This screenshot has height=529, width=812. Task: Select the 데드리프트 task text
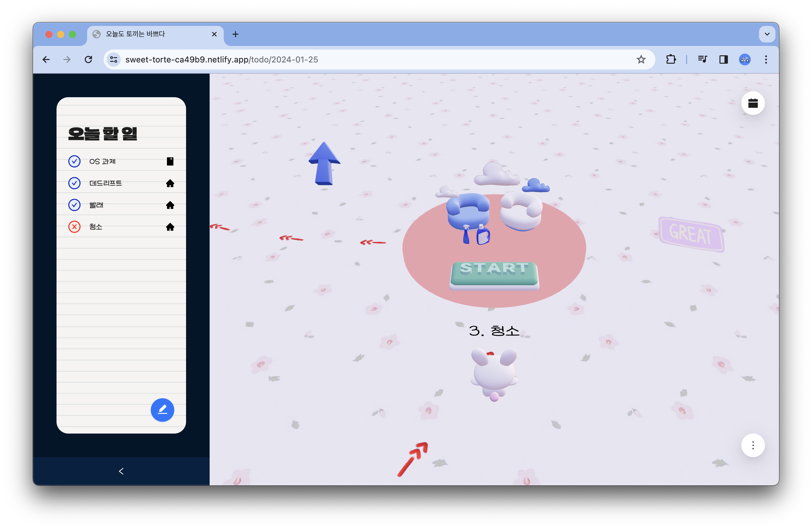tap(105, 183)
